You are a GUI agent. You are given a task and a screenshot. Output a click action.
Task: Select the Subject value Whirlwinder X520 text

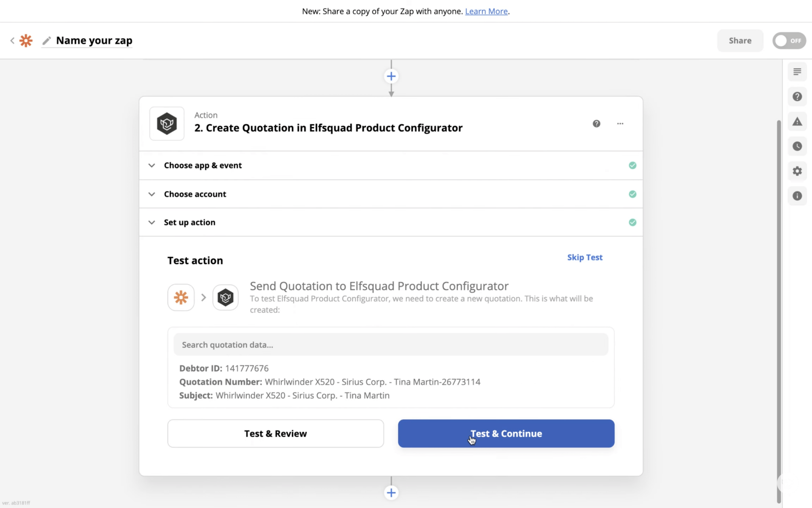[303, 395]
